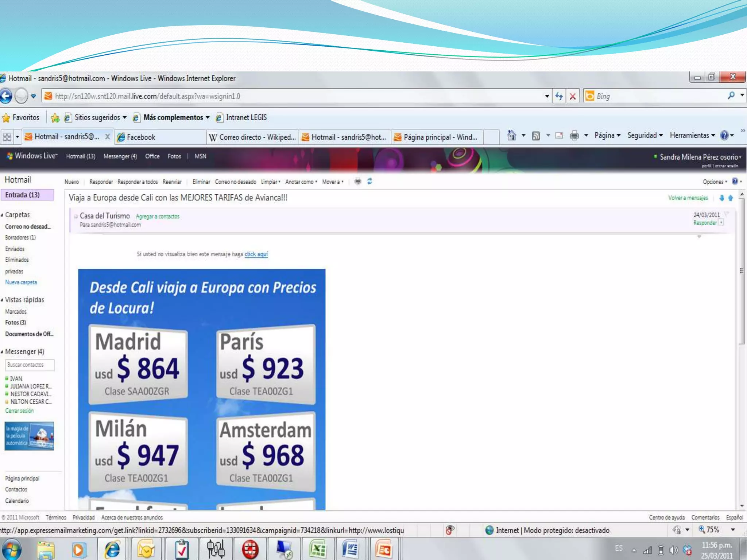This screenshot has width=747, height=560.
Task: Click the Add to Favorites star icon
Action: click(x=55, y=118)
